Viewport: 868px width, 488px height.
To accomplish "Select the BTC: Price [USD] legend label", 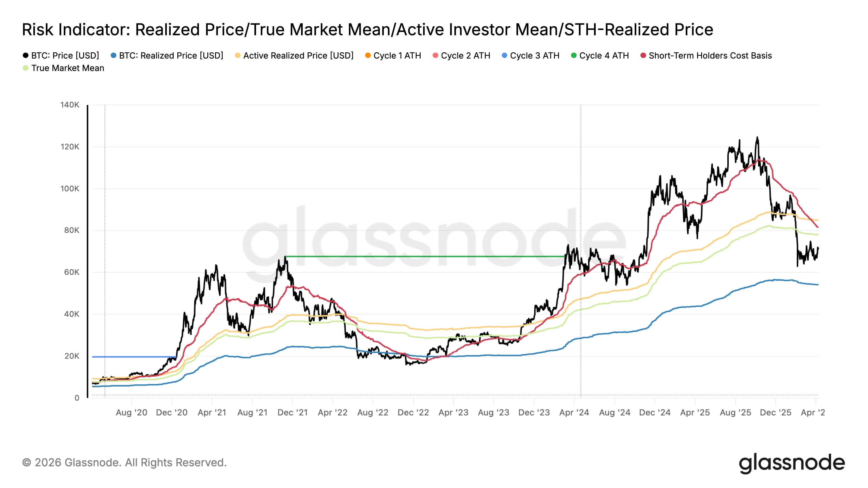I will pos(65,56).
